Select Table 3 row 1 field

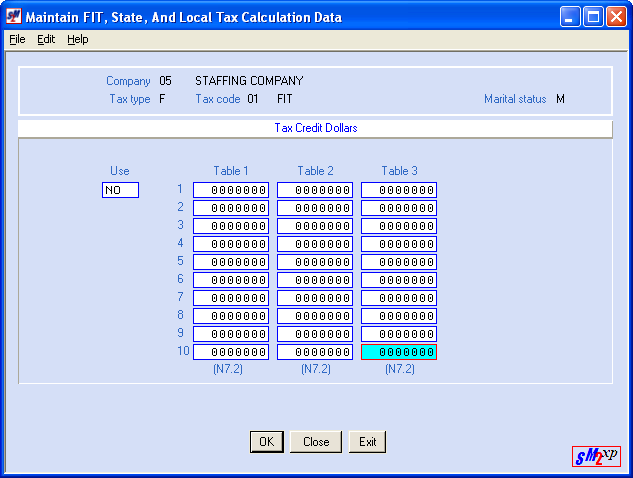(x=399, y=190)
